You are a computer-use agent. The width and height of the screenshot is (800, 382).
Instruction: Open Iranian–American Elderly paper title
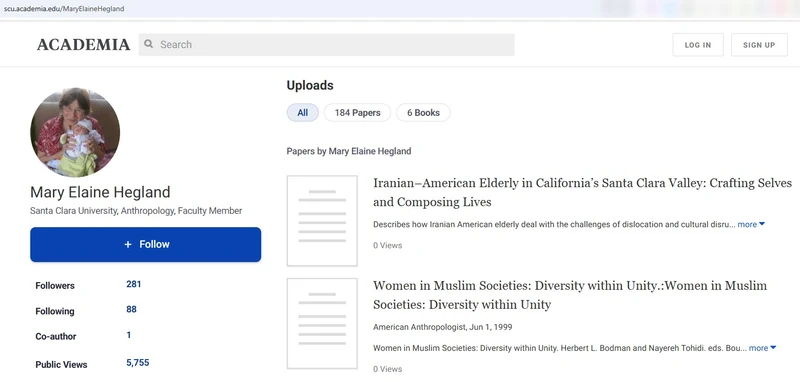582,192
